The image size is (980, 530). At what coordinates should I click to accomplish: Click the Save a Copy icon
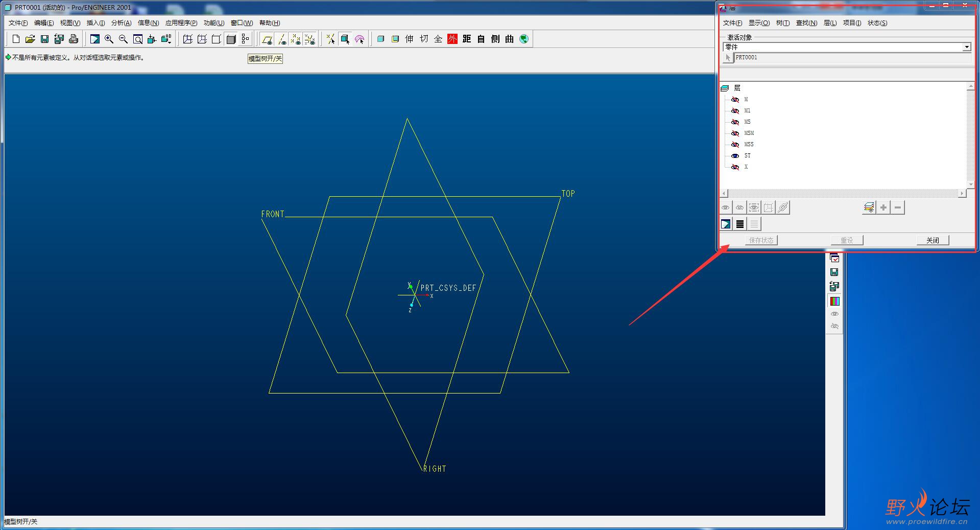click(x=59, y=39)
